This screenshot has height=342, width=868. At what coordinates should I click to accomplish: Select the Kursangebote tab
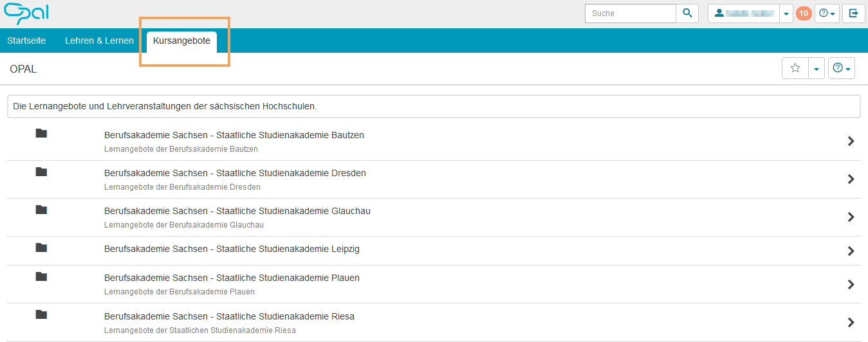coord(181,40)
